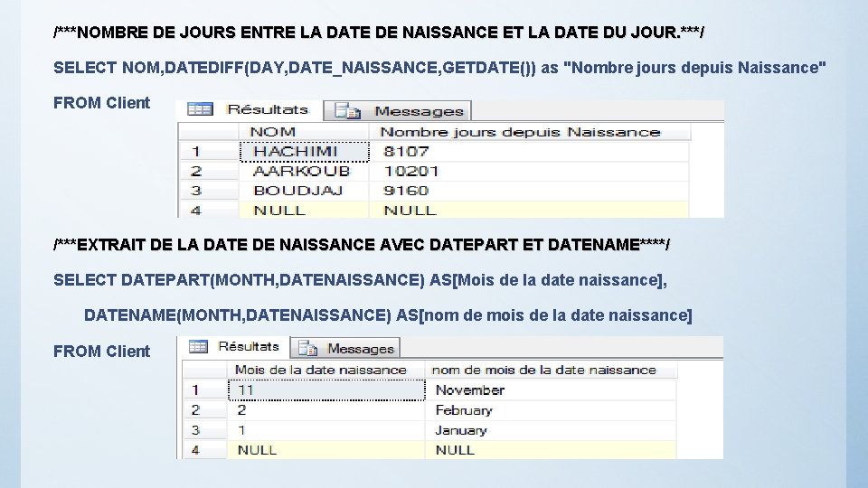Click the DATENAME(MONTH,DATENAISSANCE) query line
This screenshot has height=488, width=868.
(388, 315)
